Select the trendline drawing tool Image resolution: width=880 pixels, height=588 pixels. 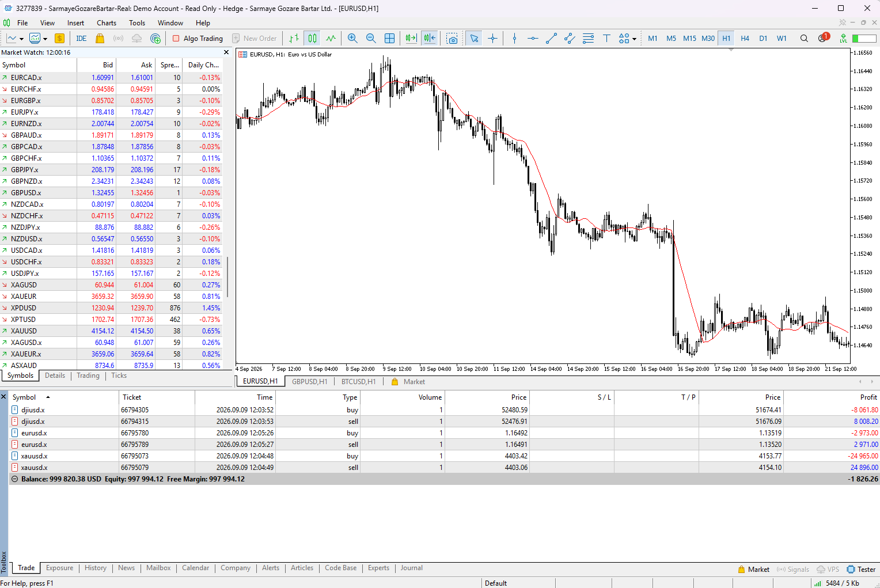click(x=551, y=39)
